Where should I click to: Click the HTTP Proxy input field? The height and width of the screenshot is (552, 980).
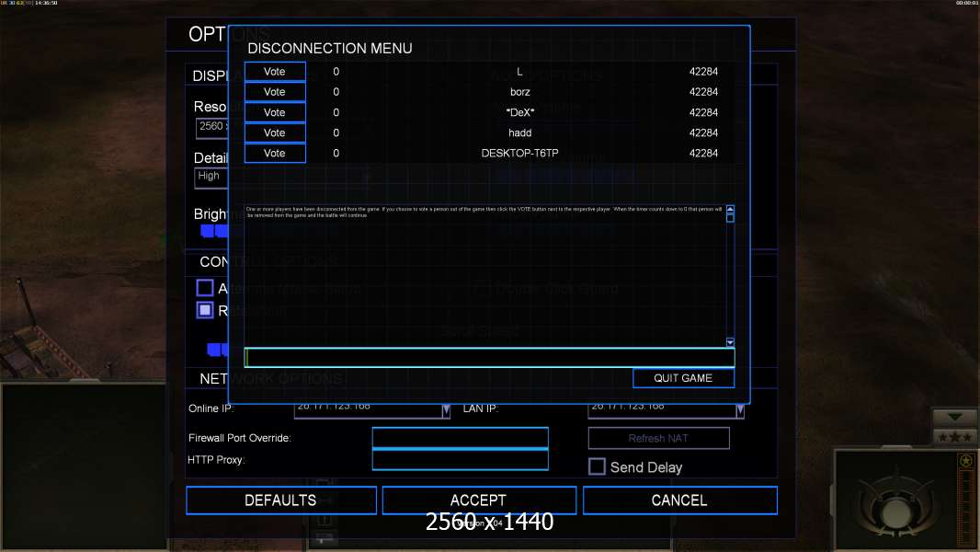pyautogui.click(x=460, y=460)
